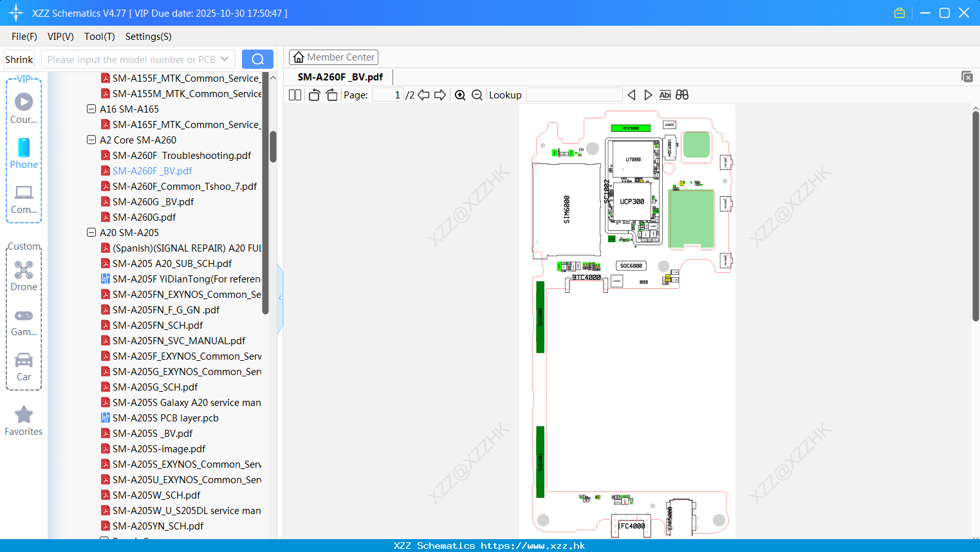This screenshot has width=980, height=552.
Task: Collapse the A2 Core SM-A260 tree node
Action: point(91,140)
